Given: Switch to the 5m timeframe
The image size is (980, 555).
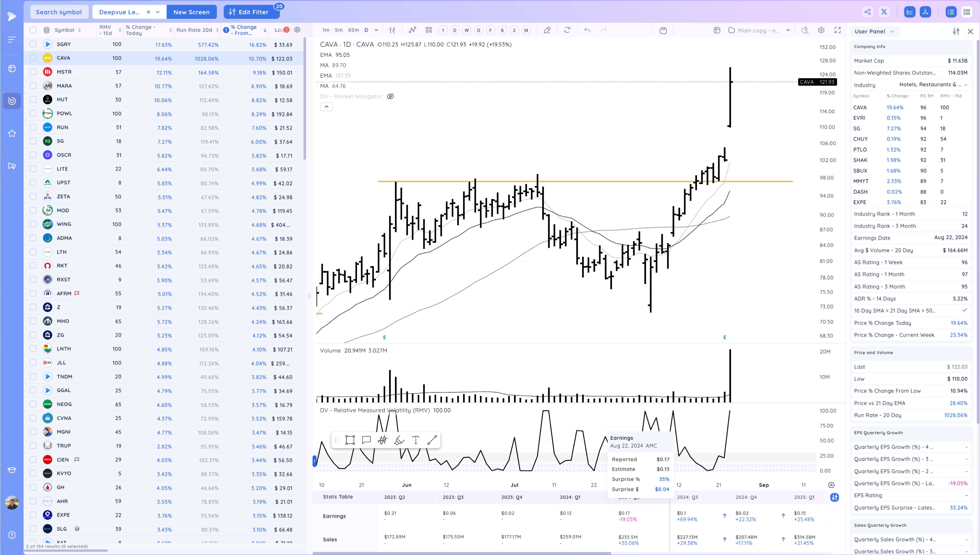Looking at the screenshot, I should click(339, 30).
